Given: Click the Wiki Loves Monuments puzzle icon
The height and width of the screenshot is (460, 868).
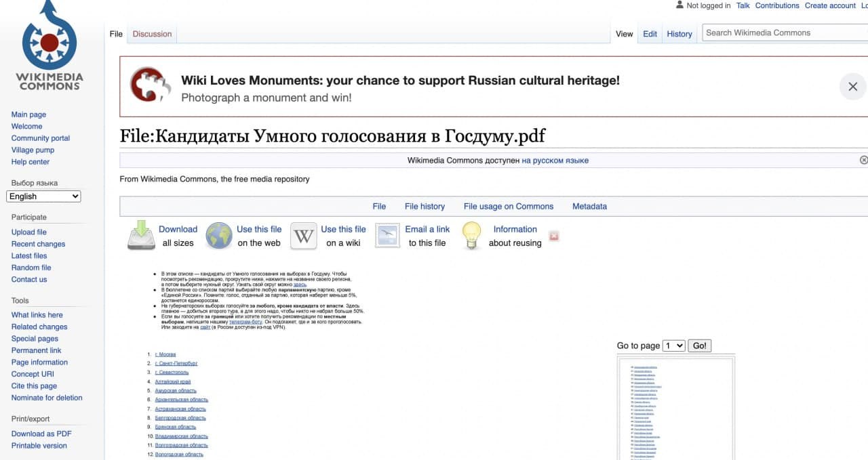Looking at the screenshot, I should [x=150, y=84].
